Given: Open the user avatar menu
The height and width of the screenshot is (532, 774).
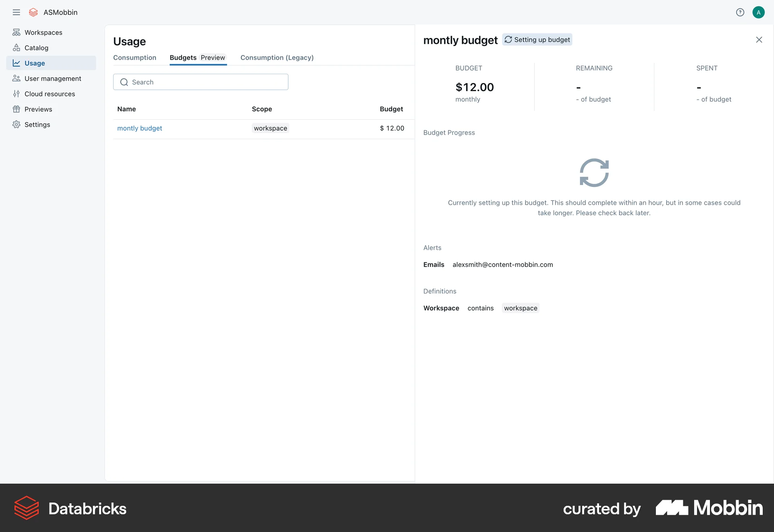Looking at the screenshot, I should [759, 12].
